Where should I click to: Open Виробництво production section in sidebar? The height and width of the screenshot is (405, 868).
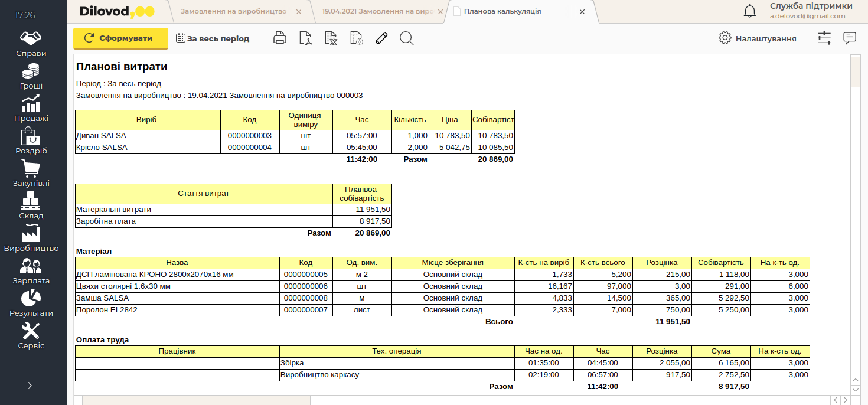(31, 239)
